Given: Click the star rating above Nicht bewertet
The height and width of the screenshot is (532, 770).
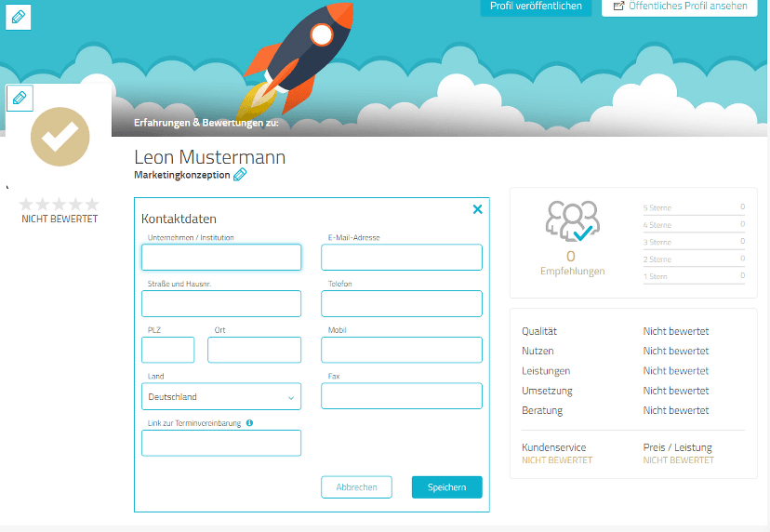Looking at the screenshot, I should (x=59, y=204).
